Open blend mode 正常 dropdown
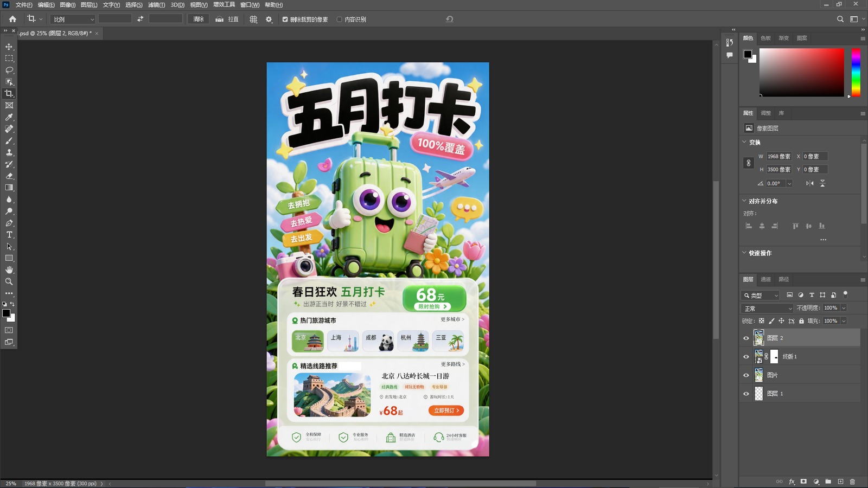This screenshot has height=488, width=868. (768, 308)
